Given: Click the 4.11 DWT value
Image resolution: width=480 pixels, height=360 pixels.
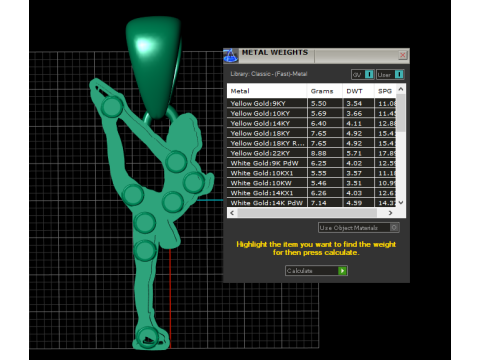Looking at the screenshot, I should [x=354, y=123].
